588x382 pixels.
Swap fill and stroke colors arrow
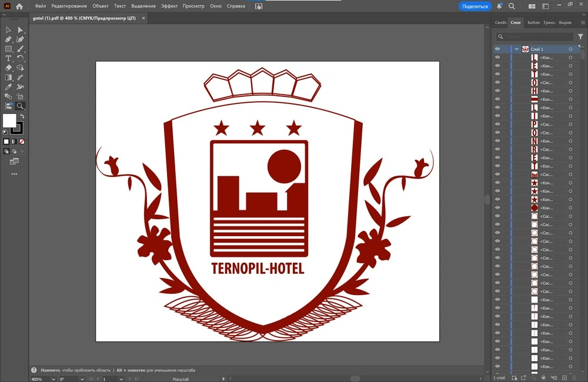pos(22,116)
